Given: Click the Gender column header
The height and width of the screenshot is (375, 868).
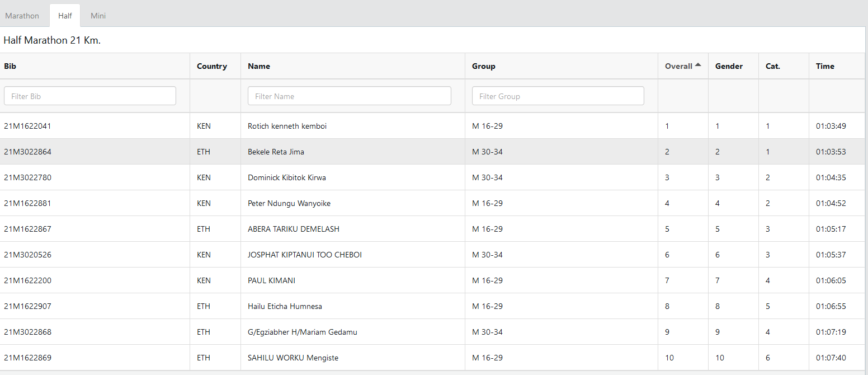Looking at the screenshot, I should coord(729,66).
